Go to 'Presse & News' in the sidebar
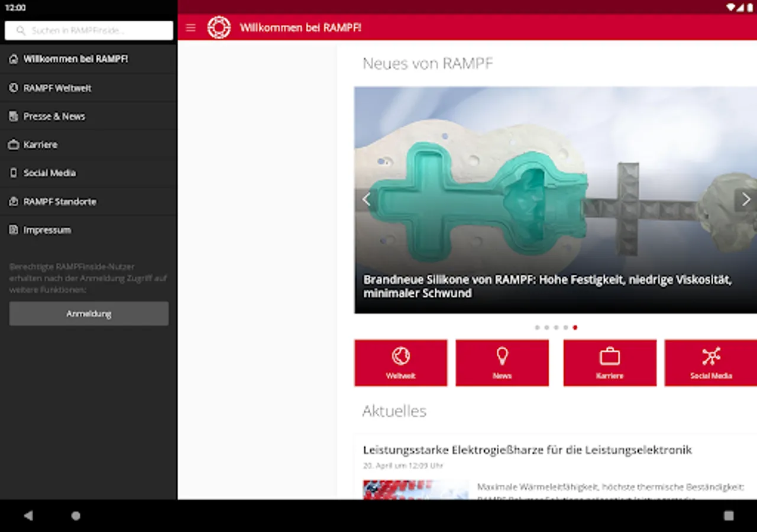The width and height of the screenshot is (757, 532). [x=89, y=116]
